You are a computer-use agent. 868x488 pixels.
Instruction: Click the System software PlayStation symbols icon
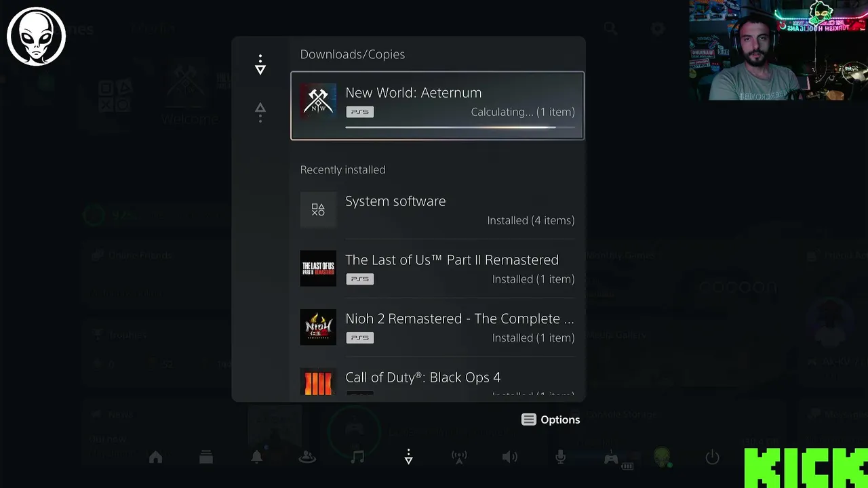[x=318, y=209]
